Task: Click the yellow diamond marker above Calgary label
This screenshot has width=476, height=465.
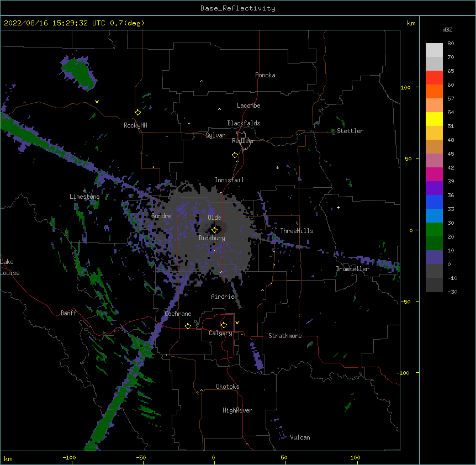Action: (224, 325)
